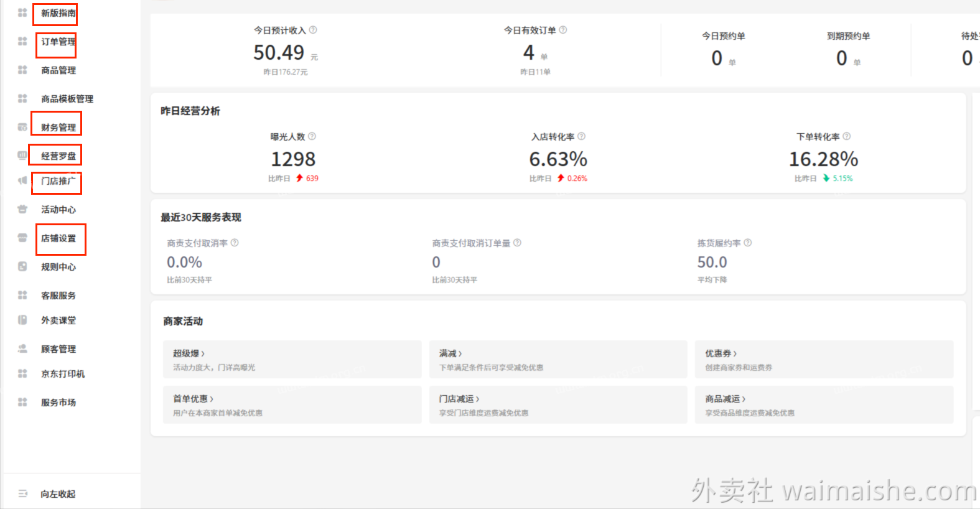Click help icon next to 拣货履约率
This screenshot has height=509, width=980.
click(748, 243)
